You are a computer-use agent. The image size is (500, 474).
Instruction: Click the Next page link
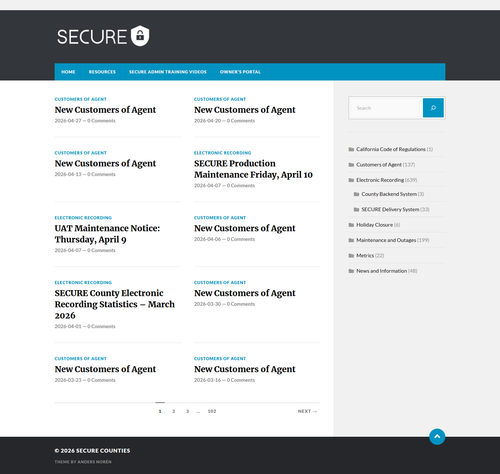[x=307, y=411]
